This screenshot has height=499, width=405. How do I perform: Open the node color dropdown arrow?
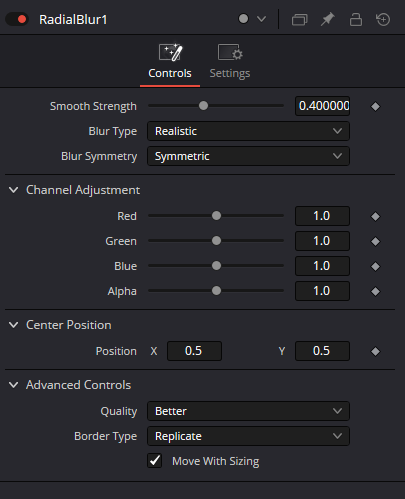pos(262,19)
